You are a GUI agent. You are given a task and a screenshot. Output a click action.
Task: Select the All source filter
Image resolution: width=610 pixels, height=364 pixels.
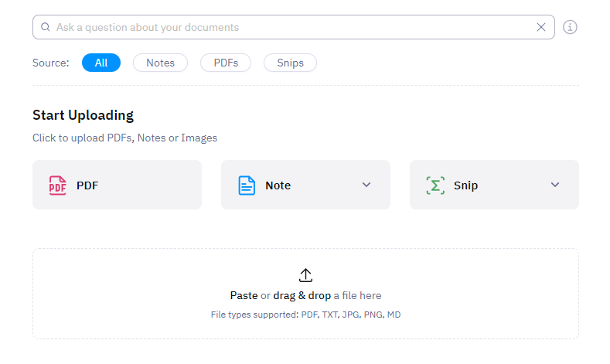101,63
